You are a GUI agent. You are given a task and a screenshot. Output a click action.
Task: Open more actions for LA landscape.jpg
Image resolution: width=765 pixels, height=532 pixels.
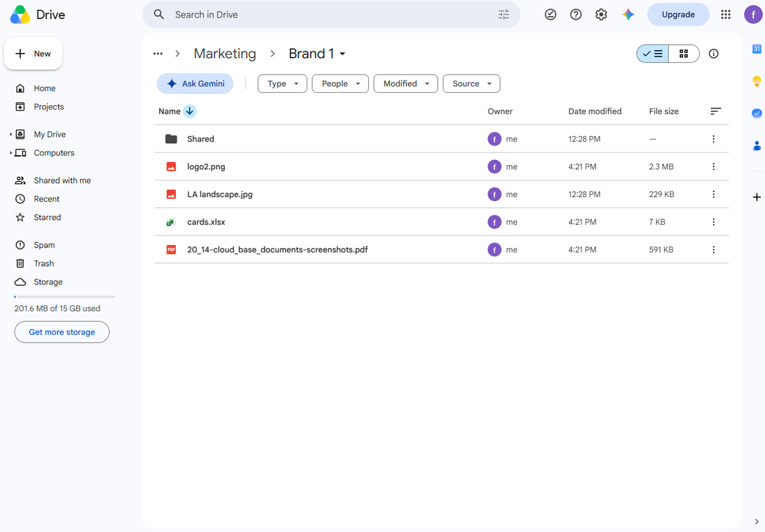click(x=714, y=194)
